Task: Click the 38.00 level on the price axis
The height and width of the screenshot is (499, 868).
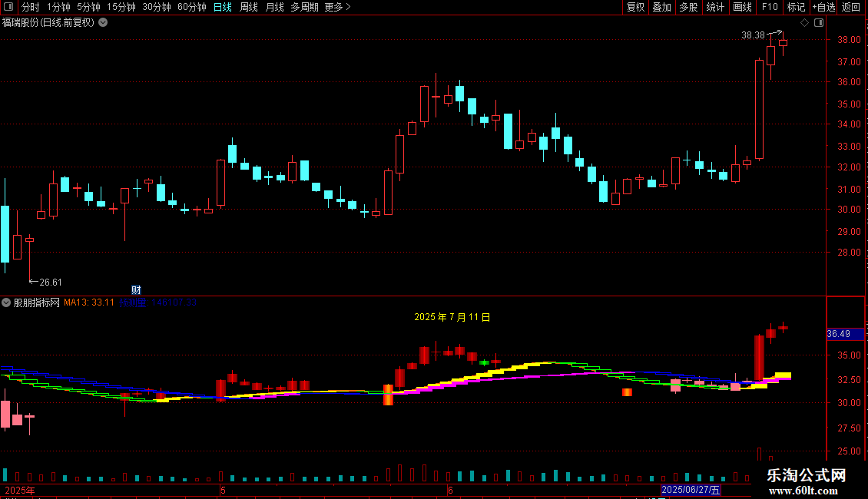Action: (849, 40)
